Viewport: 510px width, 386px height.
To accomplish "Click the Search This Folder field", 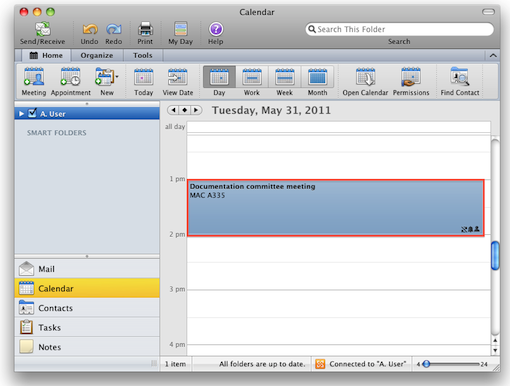I will (399, 29).
